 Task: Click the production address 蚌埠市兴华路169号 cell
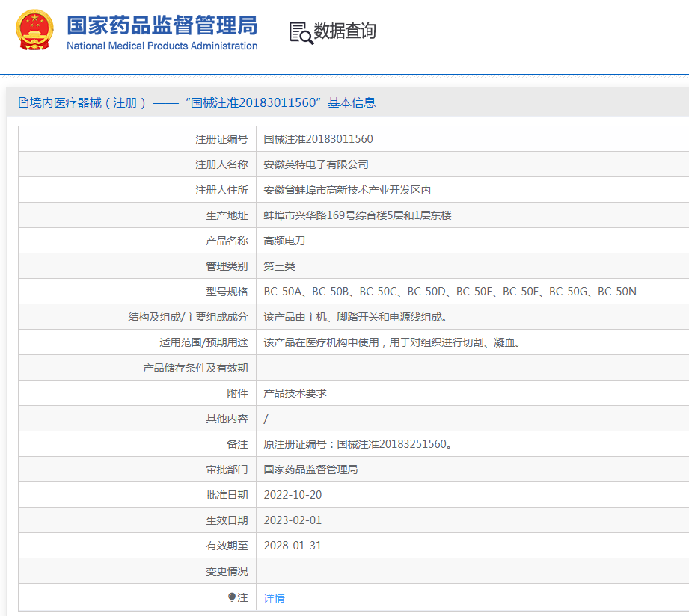point(357,215)
